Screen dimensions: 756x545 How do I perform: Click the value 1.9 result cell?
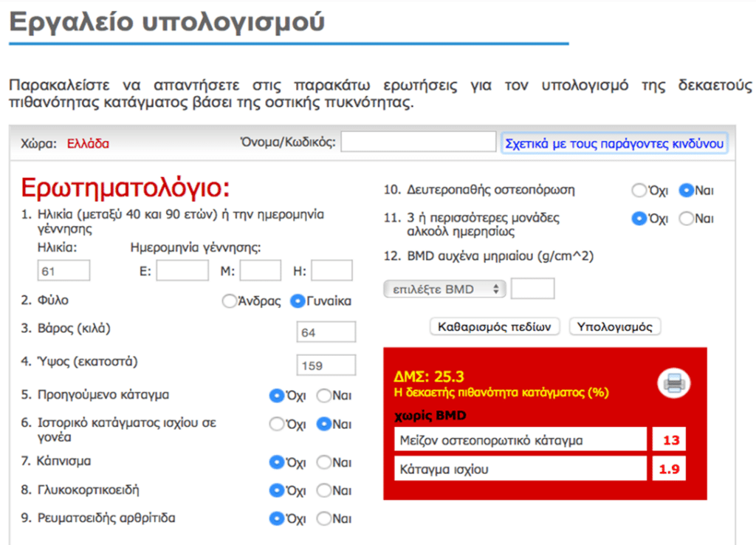pos(669,469)
